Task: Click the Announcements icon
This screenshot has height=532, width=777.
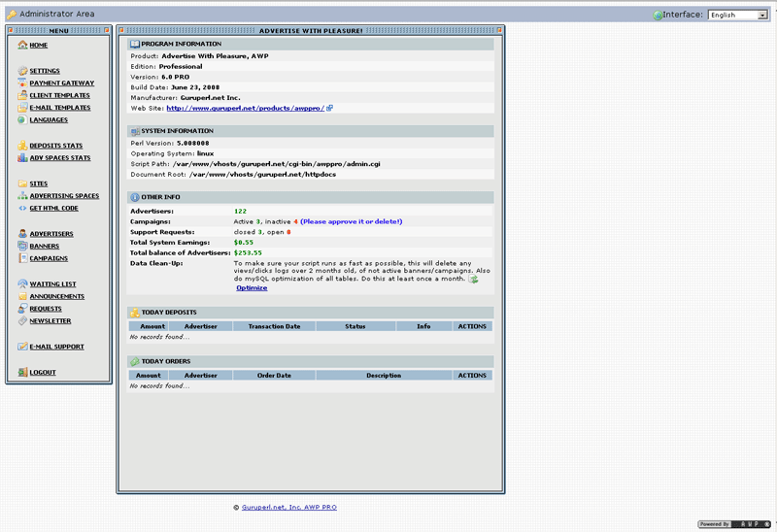Action: [x=22, y=296]
